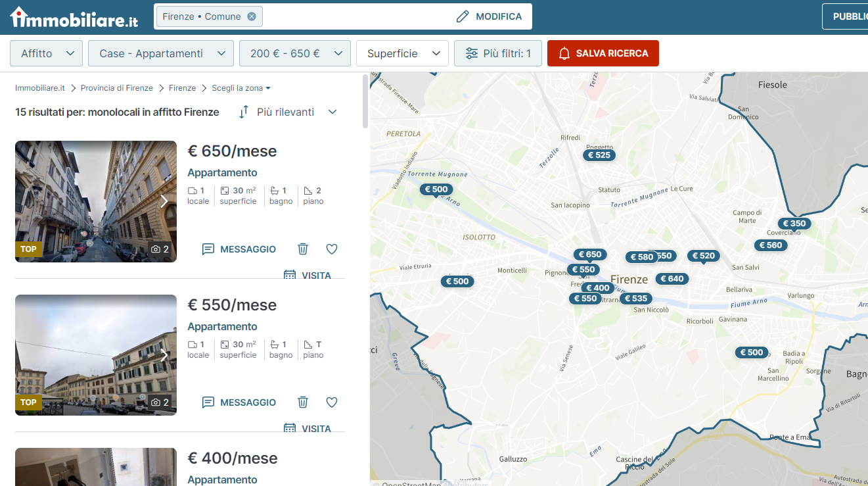Click the results list scrollbar
Viewport: 868px width, 486px height.
365,101
